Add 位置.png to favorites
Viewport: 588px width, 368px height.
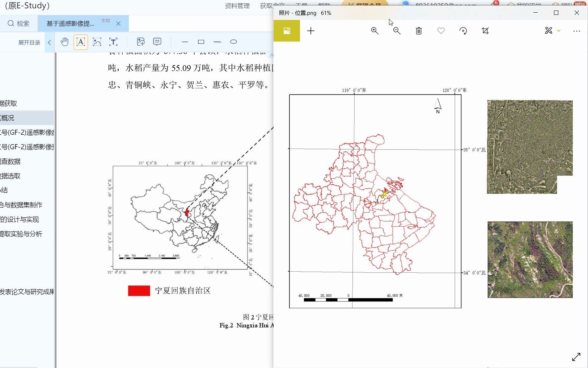(x=441, y=31)
